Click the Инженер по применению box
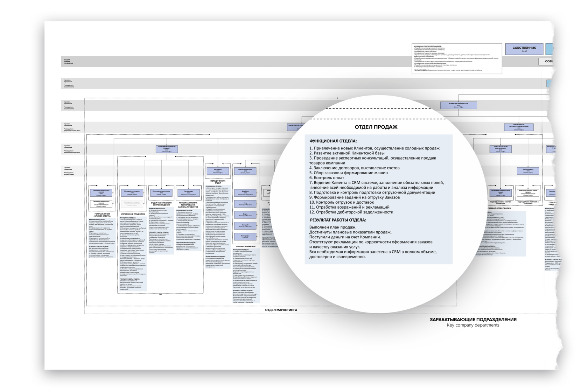This screenshot has width=588, height=392. click(161, 192)
